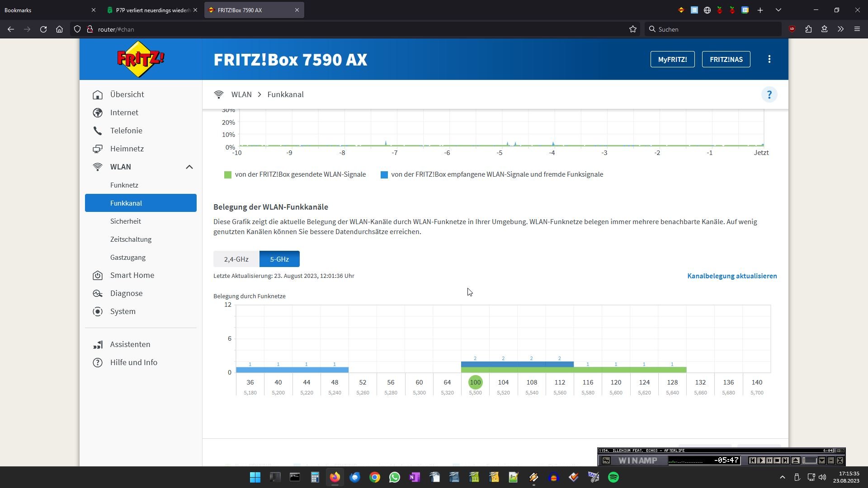Image resolution: width=868 pixels, height=488 pixels.
Task: Click the MyFRITZ! button
Action: [672, 59]
